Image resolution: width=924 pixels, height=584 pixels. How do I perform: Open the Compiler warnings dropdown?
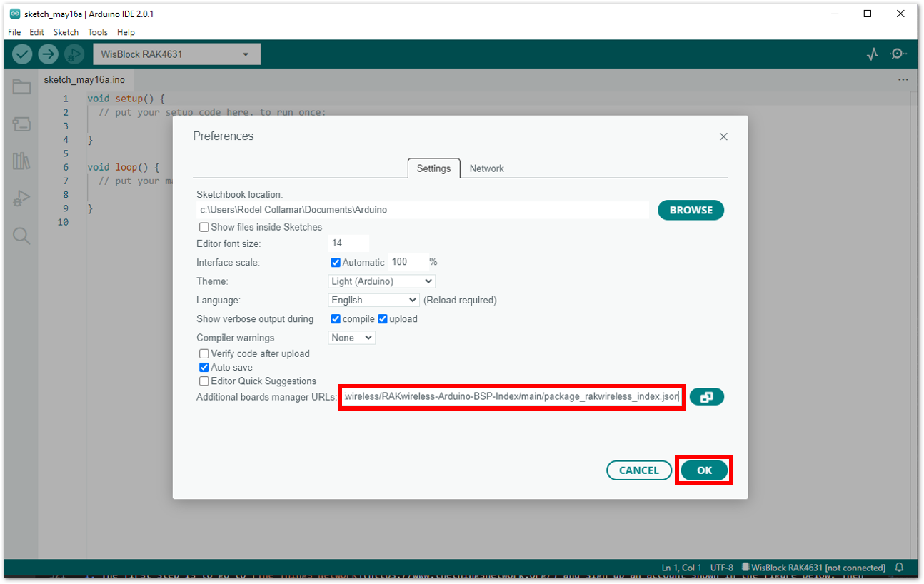352,338
